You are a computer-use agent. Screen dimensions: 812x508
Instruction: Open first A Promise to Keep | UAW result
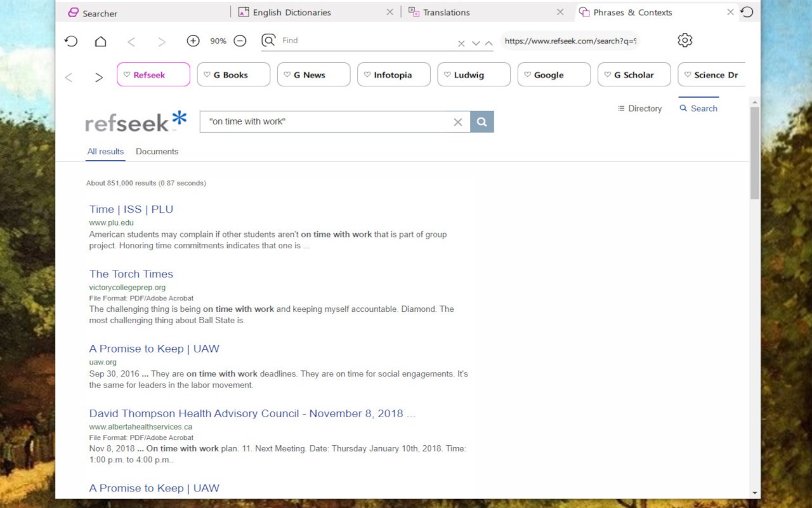point(154,349)
